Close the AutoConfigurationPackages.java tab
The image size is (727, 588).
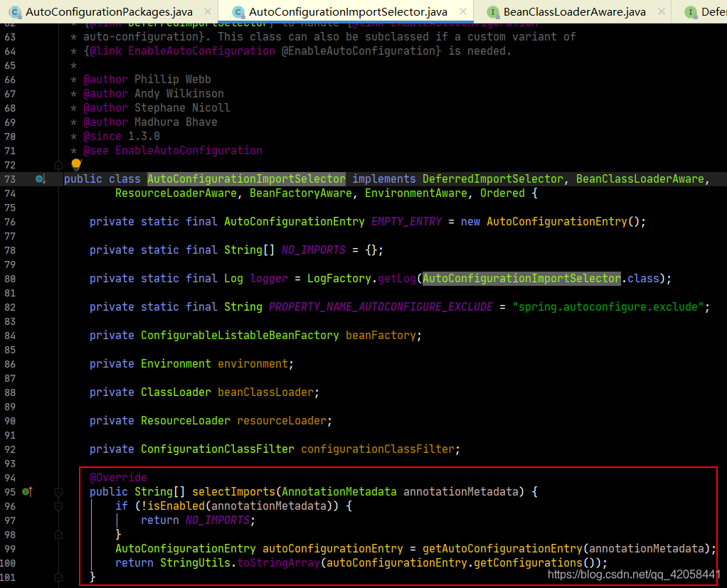click(x=206, y=11)
